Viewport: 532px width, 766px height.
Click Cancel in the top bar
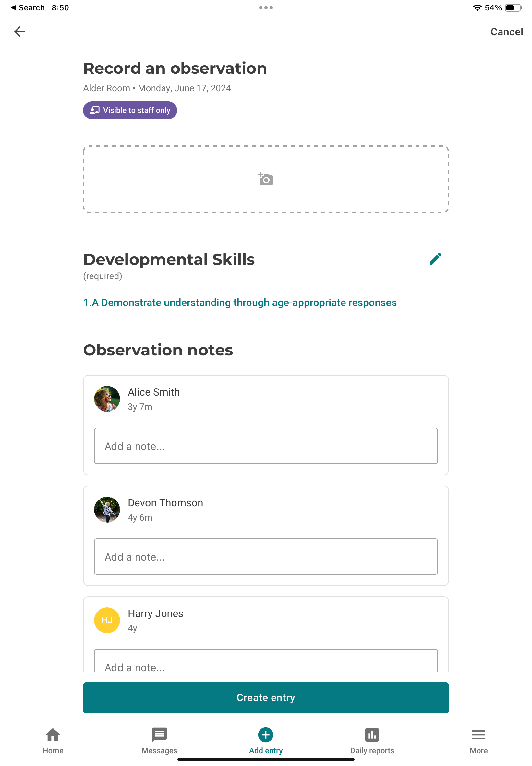[x=506, y=32]
